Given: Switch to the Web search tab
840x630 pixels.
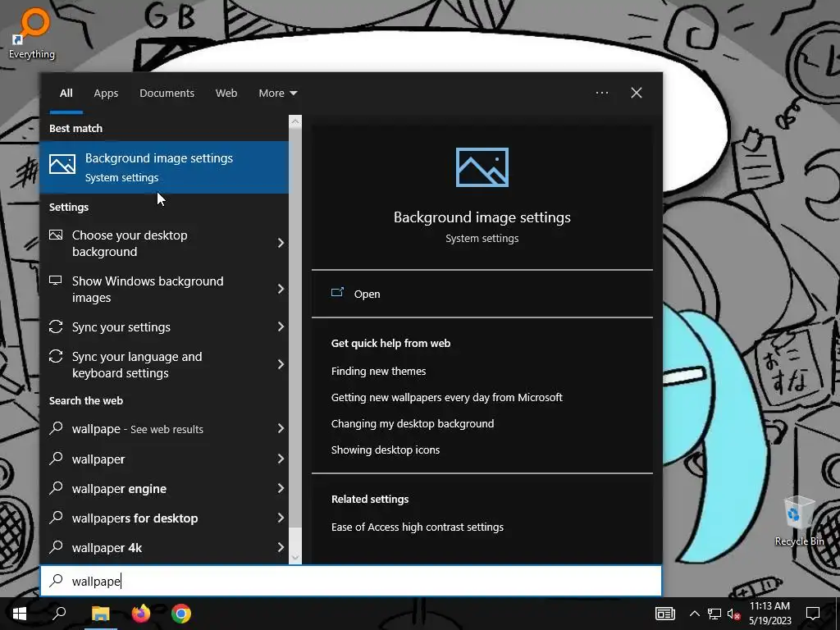Looking at the screenshot, I should 226,94.
